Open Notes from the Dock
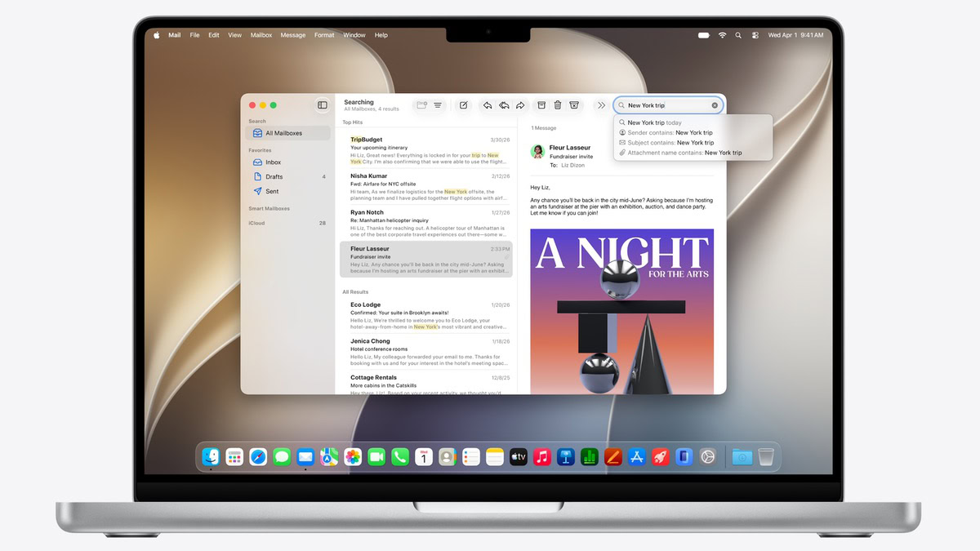 (495, 456)
